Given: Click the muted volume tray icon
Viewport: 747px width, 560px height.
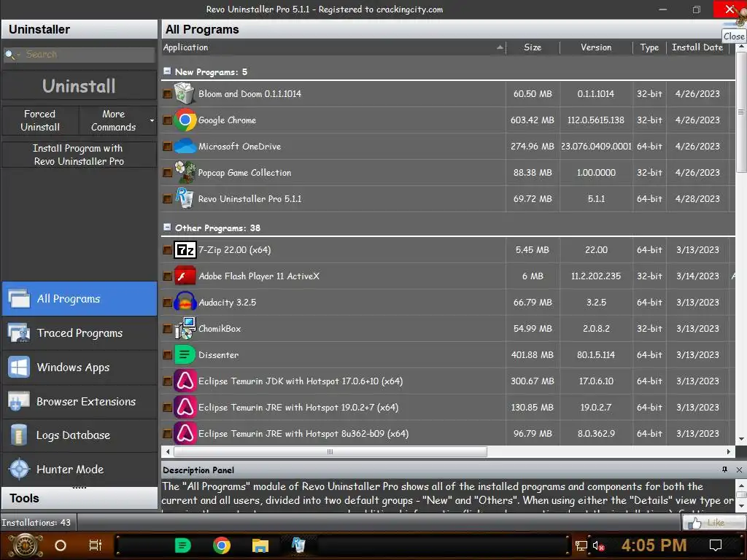Looking at the screenshot, I should (x=598, y=545).
